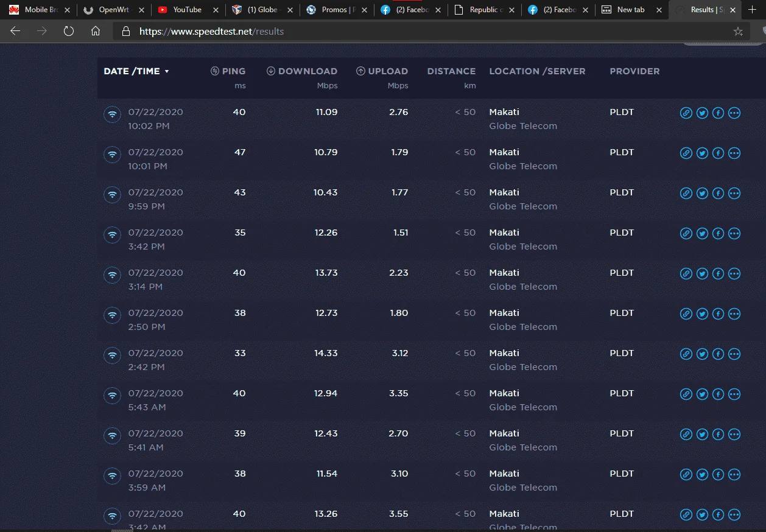Copy link icon for 10:01 PM result
The height and width of the screenshot is (532, 766).
tap(686, 153)
